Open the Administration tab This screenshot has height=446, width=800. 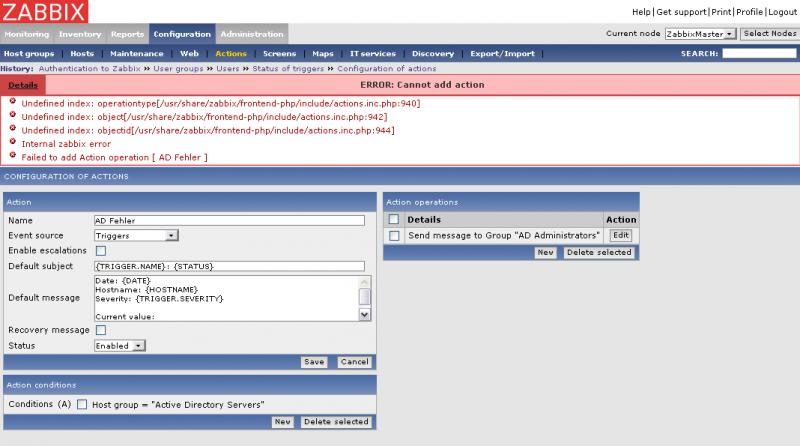point(252,34)
